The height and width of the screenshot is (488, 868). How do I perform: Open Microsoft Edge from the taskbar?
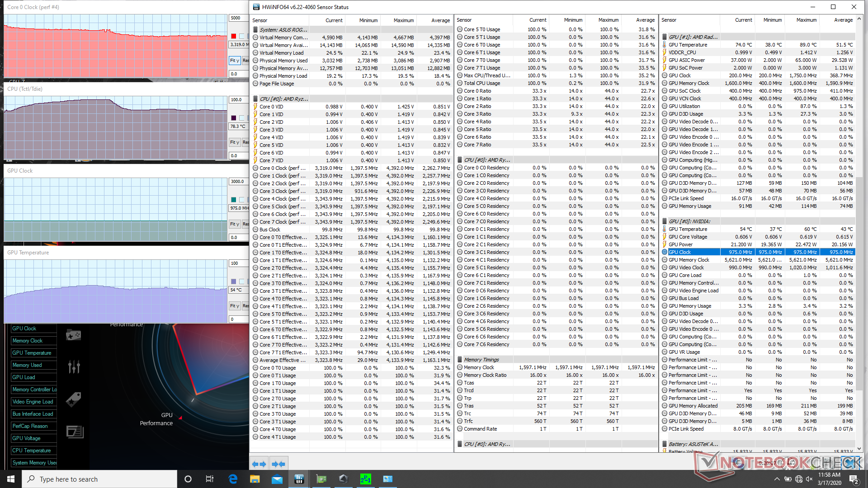click(233, 479)
